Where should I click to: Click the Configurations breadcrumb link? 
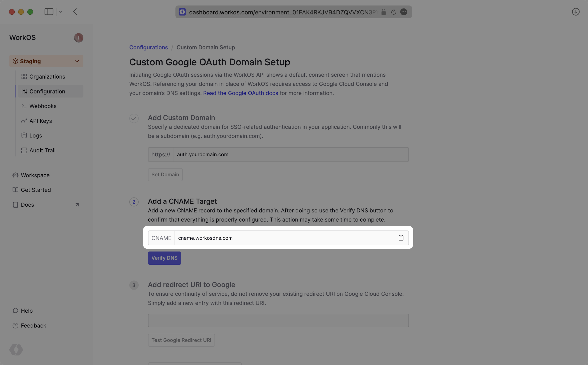click(x=148, y=47)
